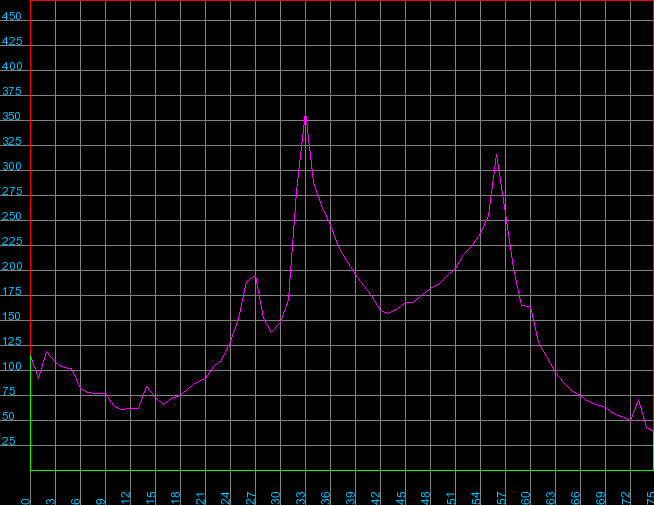Click the 200 vertical axis label
The width and height of the screenshot is (654, 505).
(x=12, y=266)
